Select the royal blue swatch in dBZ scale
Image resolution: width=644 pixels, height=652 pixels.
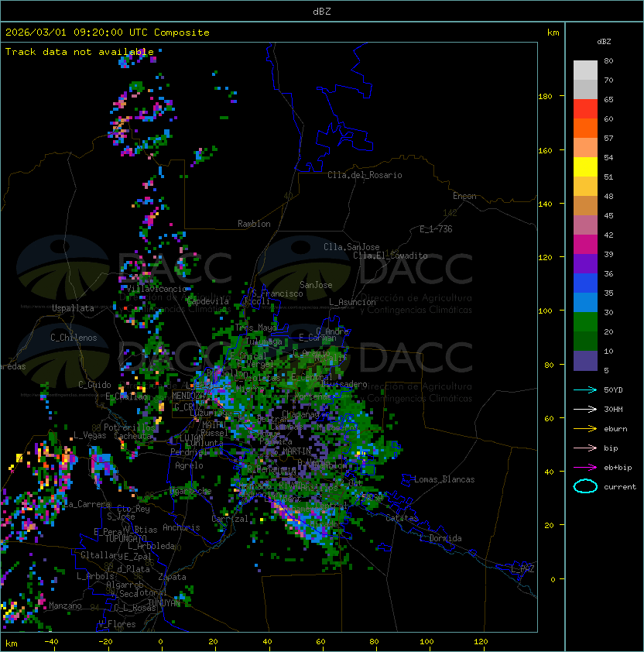point(585,283)
